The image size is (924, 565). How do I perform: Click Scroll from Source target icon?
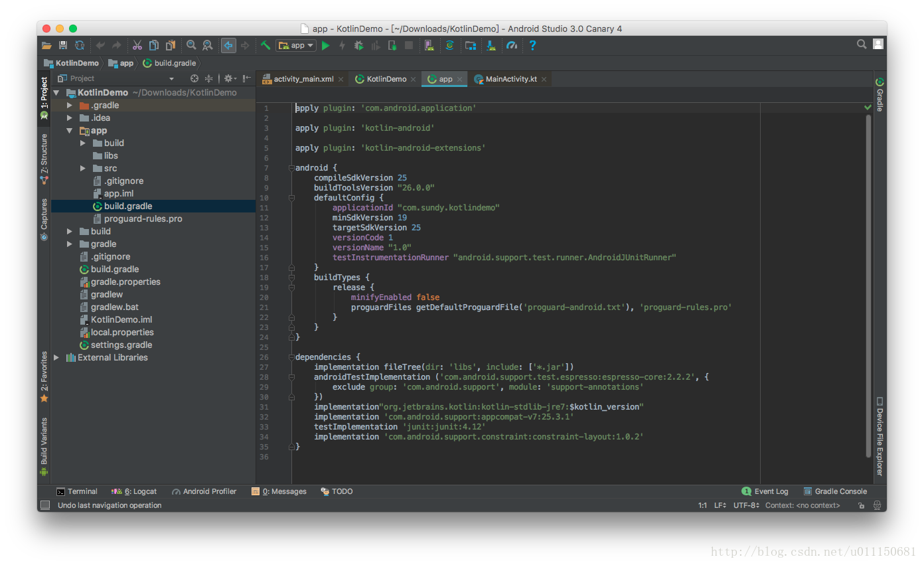point(194,78)
